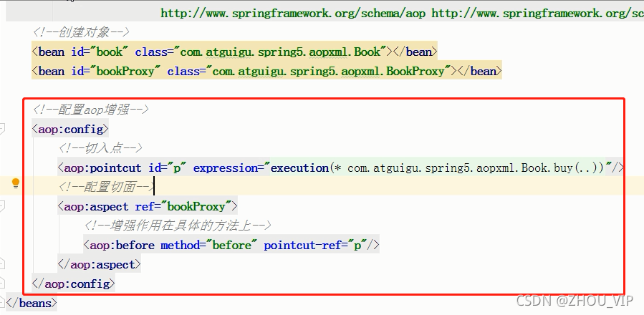Click the aop:pointcut tag name
Viewport: 644px width, 315px height.
[102, 168]
